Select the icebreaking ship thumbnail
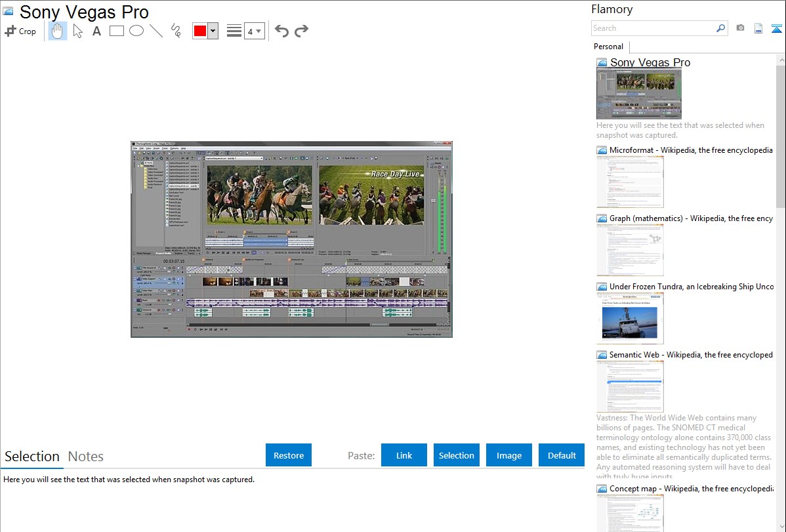This screenshot has height=532, width=786. pyautogui.click(x=630, y=318)
